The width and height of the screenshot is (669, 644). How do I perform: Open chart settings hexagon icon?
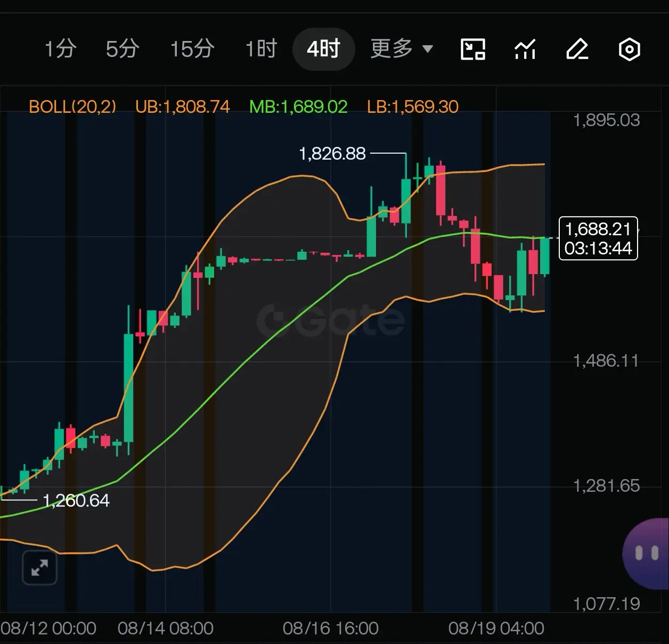(x=629, y=49)
